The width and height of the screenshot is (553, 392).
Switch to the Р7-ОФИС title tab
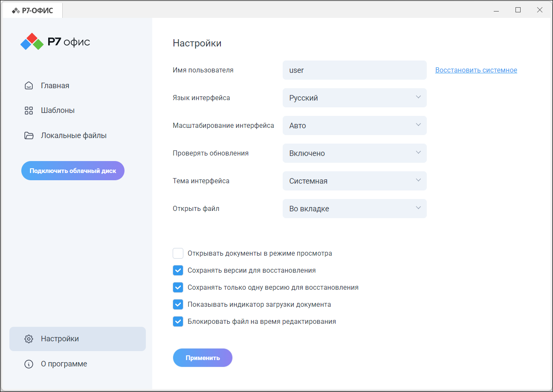click(x=32, y=10)
